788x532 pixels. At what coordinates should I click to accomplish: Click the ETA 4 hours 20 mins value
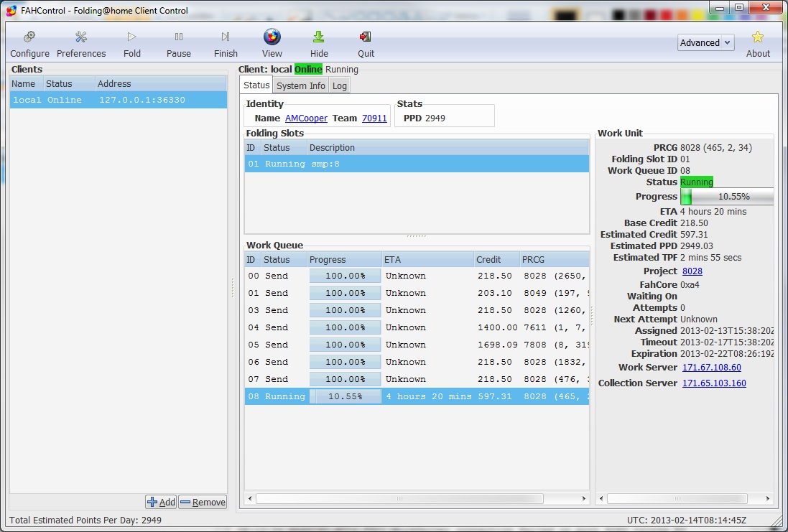point(713,212)
